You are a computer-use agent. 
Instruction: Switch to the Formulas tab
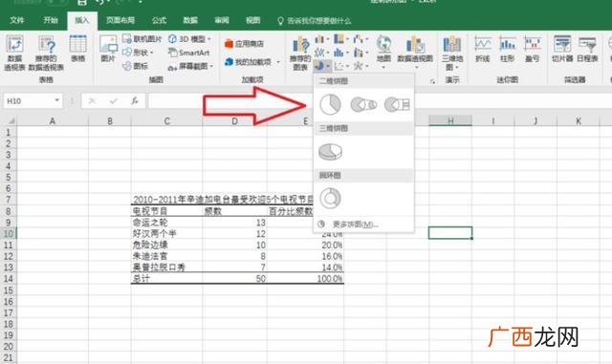click(159, 20)
